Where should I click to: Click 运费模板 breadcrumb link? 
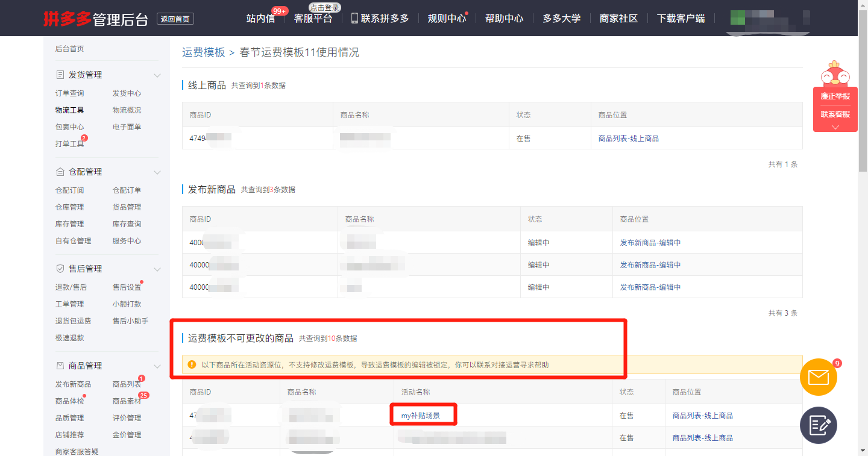[x=204, y=52]
